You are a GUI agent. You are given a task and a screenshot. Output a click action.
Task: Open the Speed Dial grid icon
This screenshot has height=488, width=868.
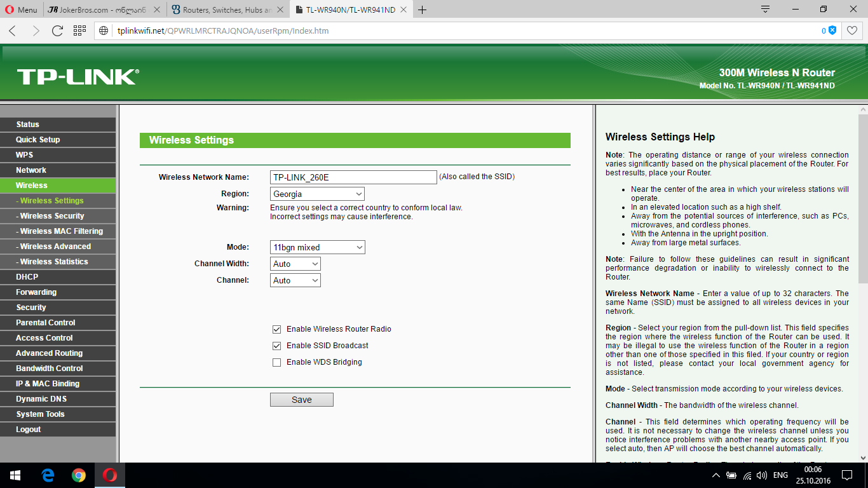[x=79, y=30]
